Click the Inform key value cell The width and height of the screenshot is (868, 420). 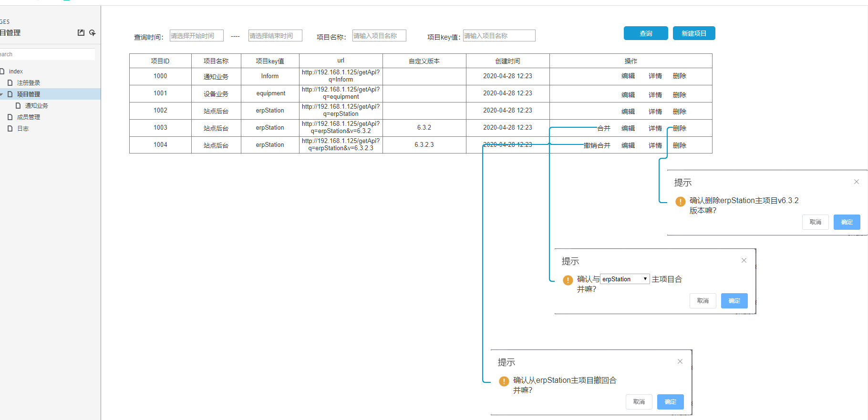pyautogui.click(x=270, y=76)
